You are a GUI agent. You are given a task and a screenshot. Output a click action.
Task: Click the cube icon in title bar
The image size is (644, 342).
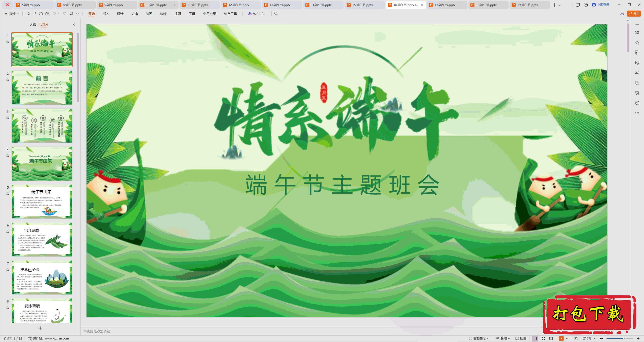(x=586, y=5)
